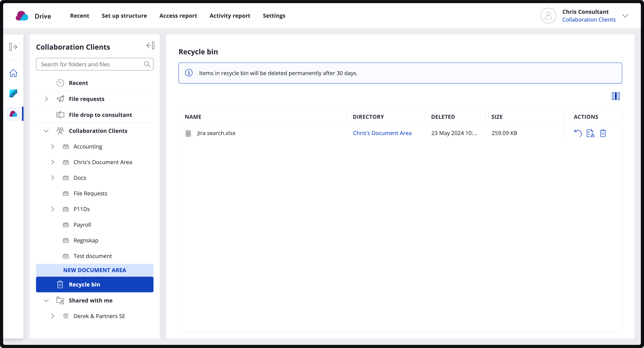This screenshot has height=348, width=644.
Task: Expand the Accounting folder
Action: 52,147
